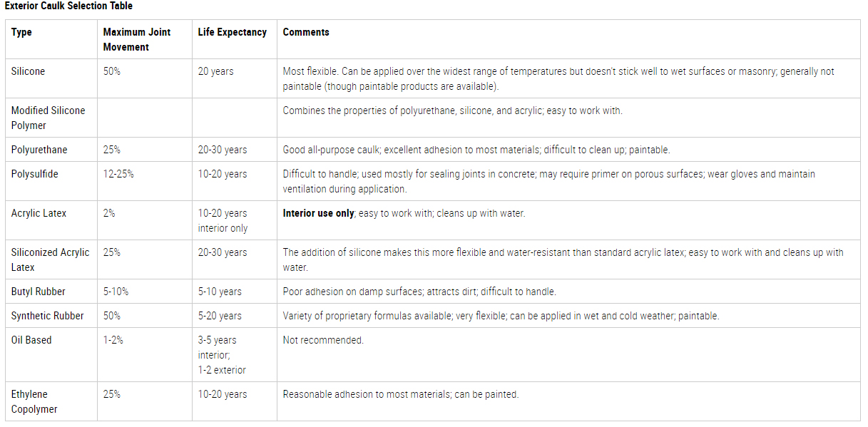
Task: Click the "5-10 years" life expectancy value
Action: pyautogui.click(x=220, y=292)
